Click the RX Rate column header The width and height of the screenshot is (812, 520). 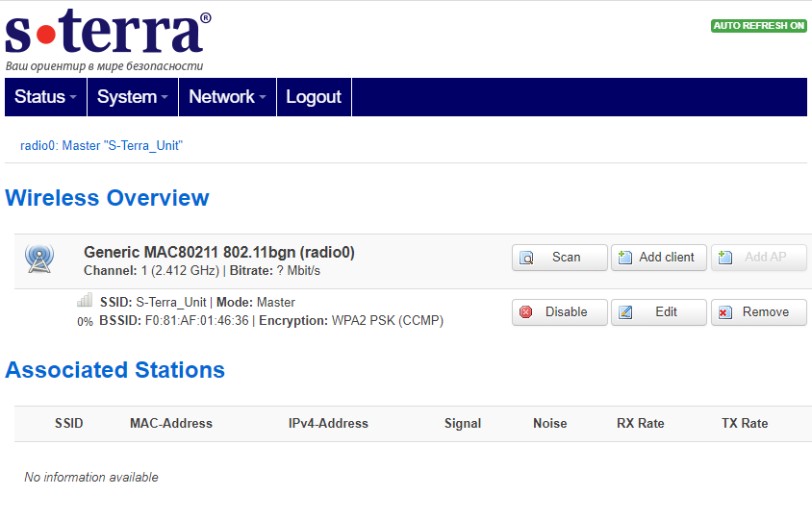(x=640, y=423)
